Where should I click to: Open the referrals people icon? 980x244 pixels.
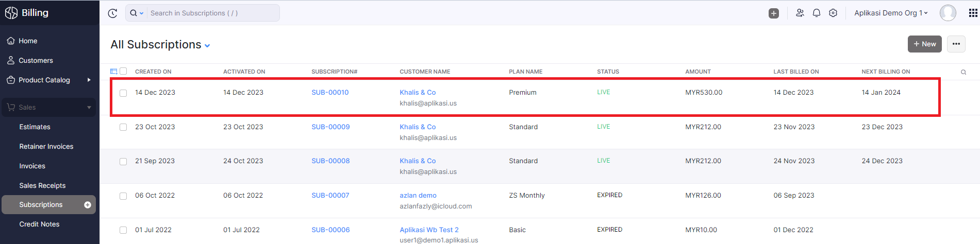(x=800, y=13)
